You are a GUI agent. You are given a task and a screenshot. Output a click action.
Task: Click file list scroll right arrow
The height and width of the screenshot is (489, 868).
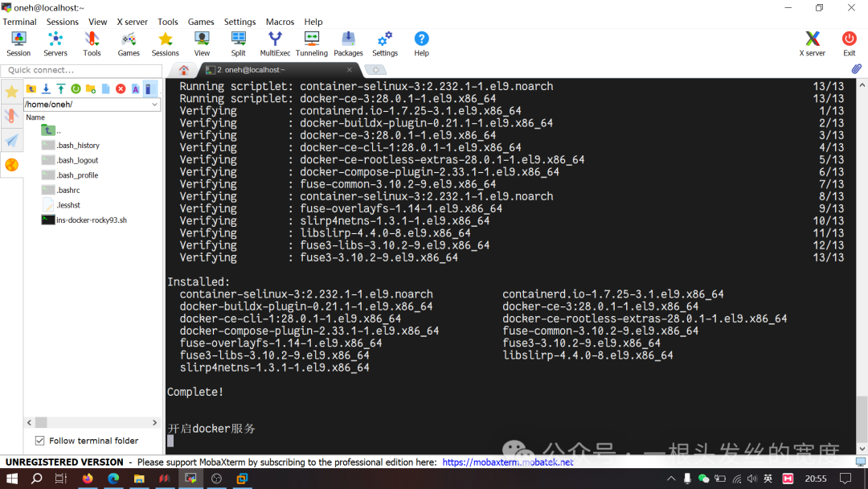pyautogui.click(x=154, y=422)
